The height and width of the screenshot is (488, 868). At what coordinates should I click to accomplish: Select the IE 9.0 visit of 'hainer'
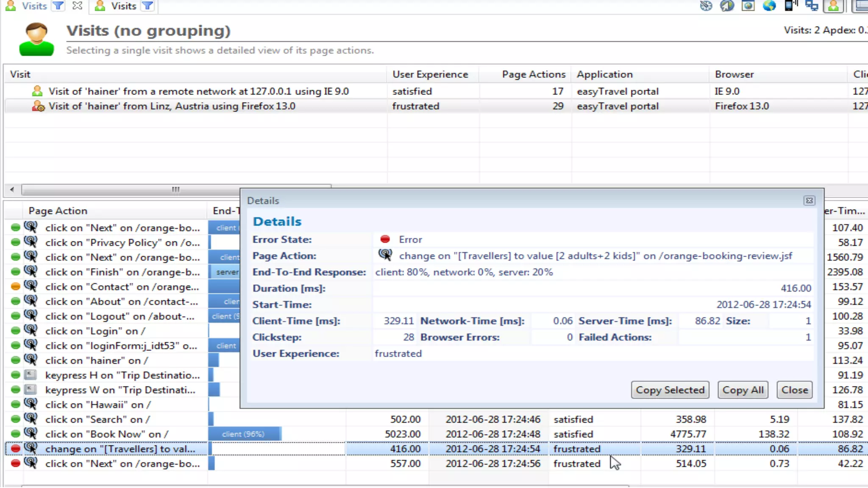coord(198,91)
